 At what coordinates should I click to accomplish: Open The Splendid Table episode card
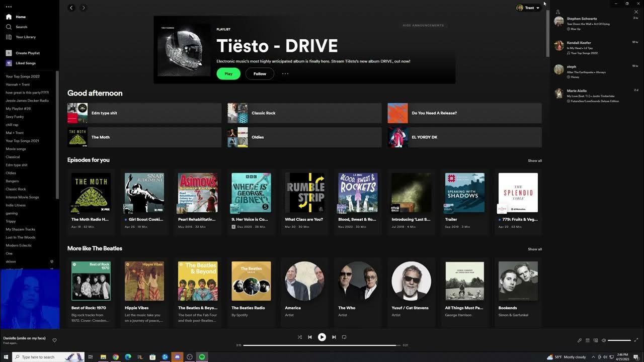pos(518,202)
